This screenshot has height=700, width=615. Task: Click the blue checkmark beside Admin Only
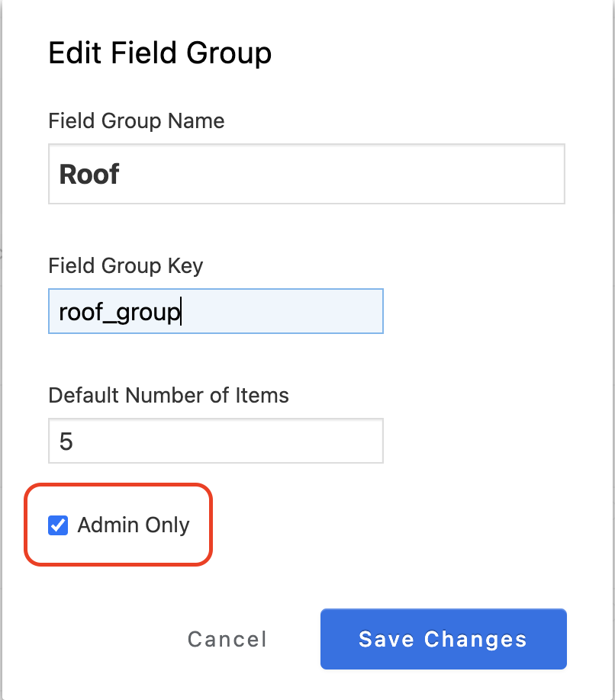tap(58, 525)
